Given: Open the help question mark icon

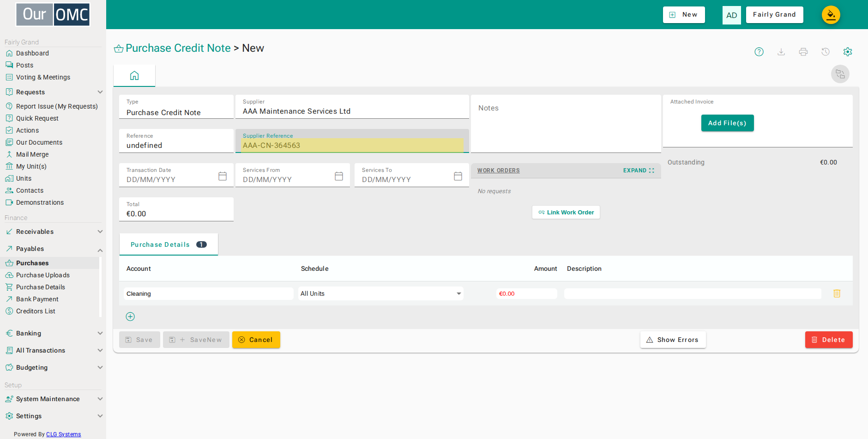Looking at the screenshot, I should (x=759, y=52).
